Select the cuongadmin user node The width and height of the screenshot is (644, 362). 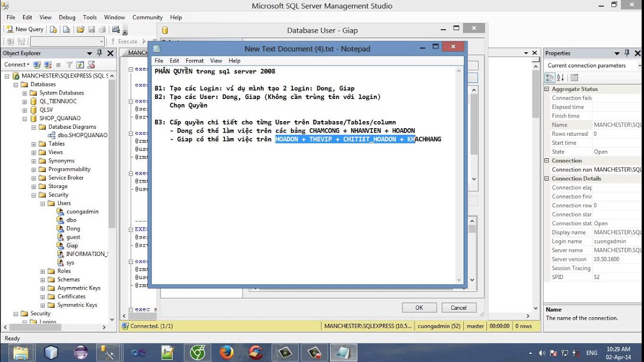click(82, 212)
